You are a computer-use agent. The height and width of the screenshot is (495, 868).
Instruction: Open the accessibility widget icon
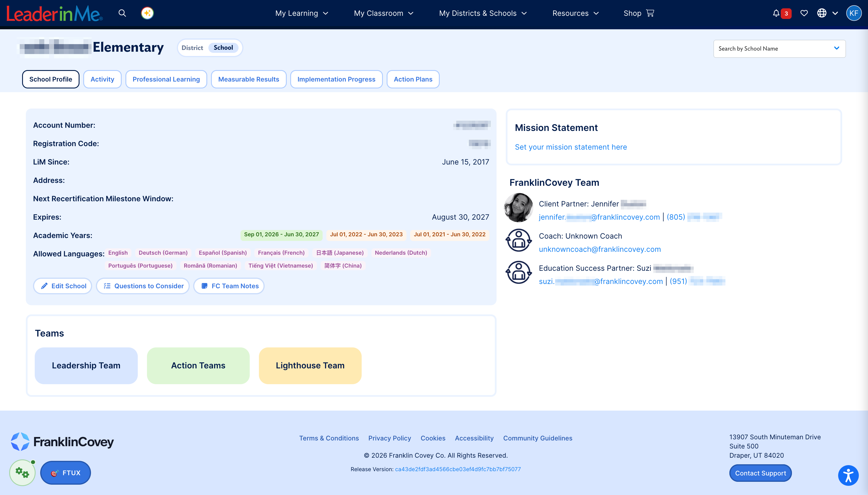point(848,475)
